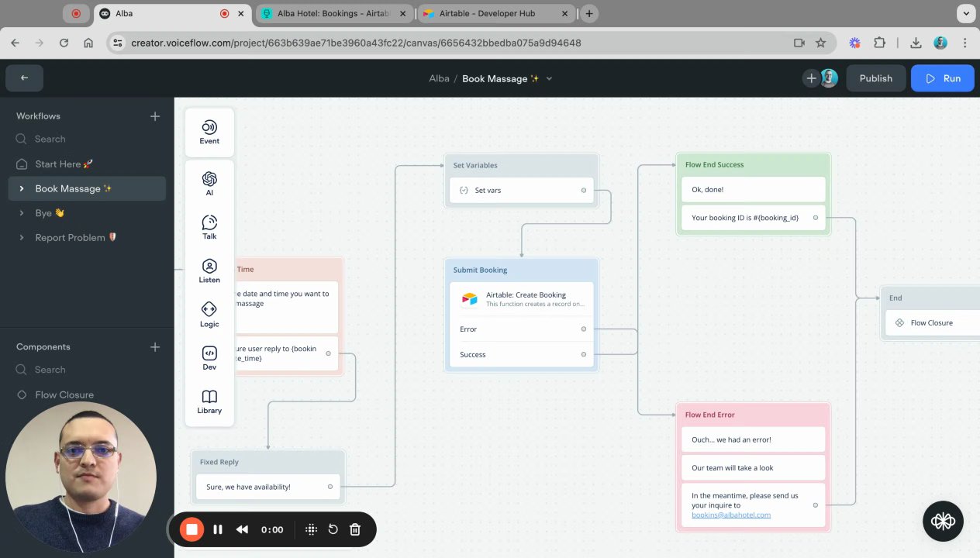
Task: Restart the recording with circular arrow
Action: click(x=333, y=529)
